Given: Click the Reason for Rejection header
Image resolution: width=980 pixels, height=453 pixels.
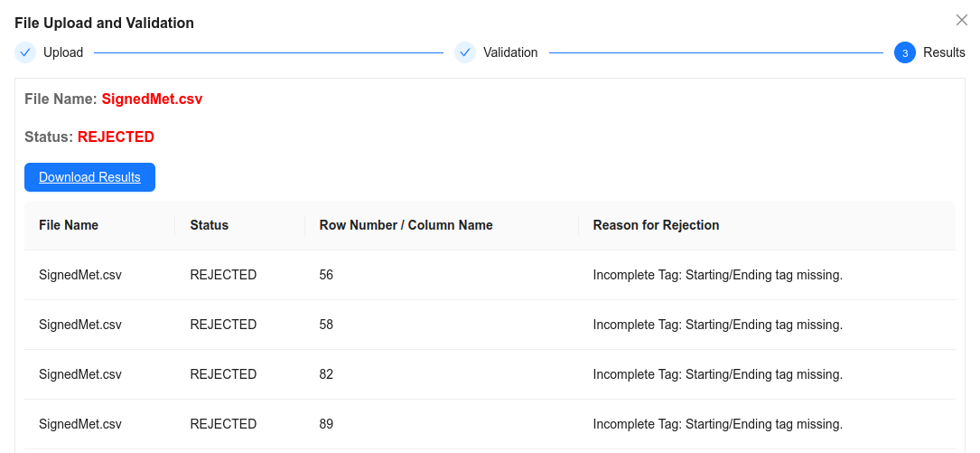Looking at the screenshot, I should 656,225.
